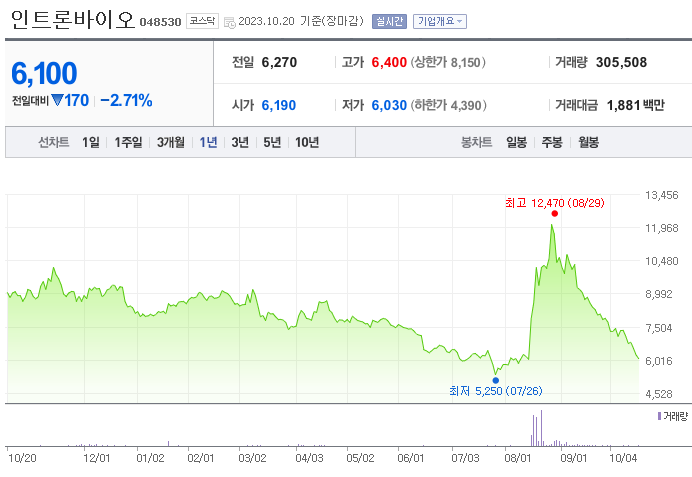Viewport: 692px width, 477px height.
Task: Click the 08/01 x-axis date label
Action: click(x=518, y=458)
